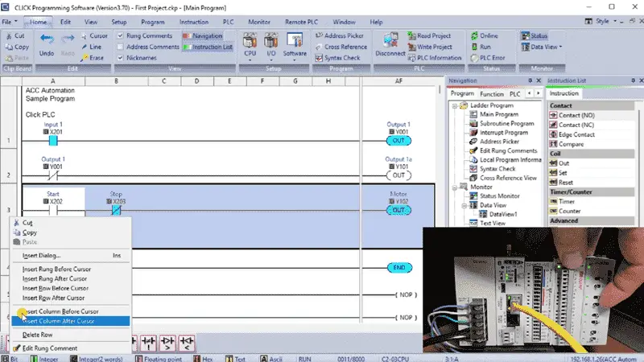Open the Instruction ribbon tab
644x362 pixels.
coord(194,22)
